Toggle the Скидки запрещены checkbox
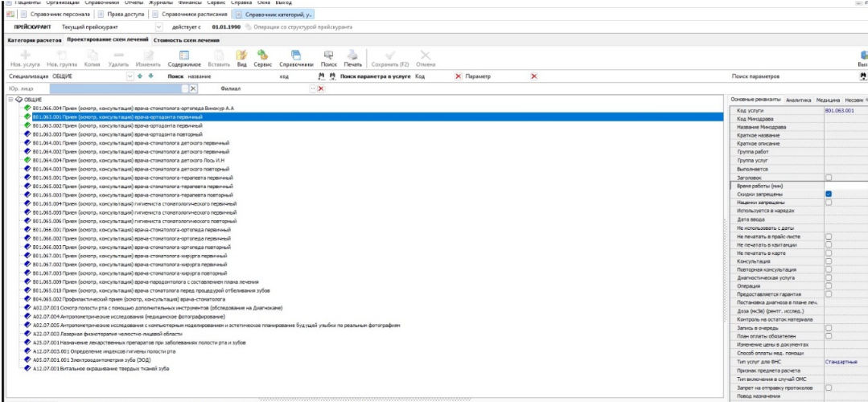Image resolution: width=868 pixels, height=402 pixels. coord(828,194)
